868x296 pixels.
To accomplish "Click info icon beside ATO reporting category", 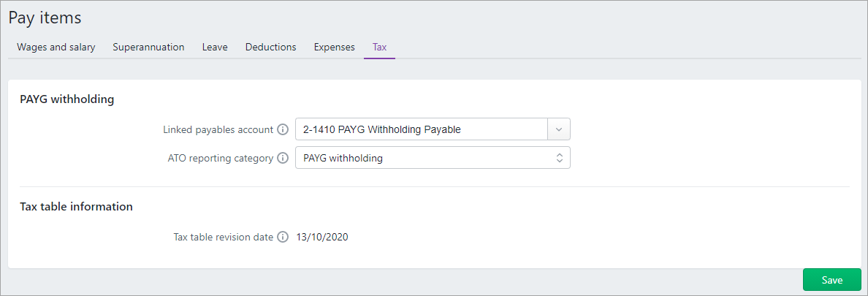I will tap(283, 158).
